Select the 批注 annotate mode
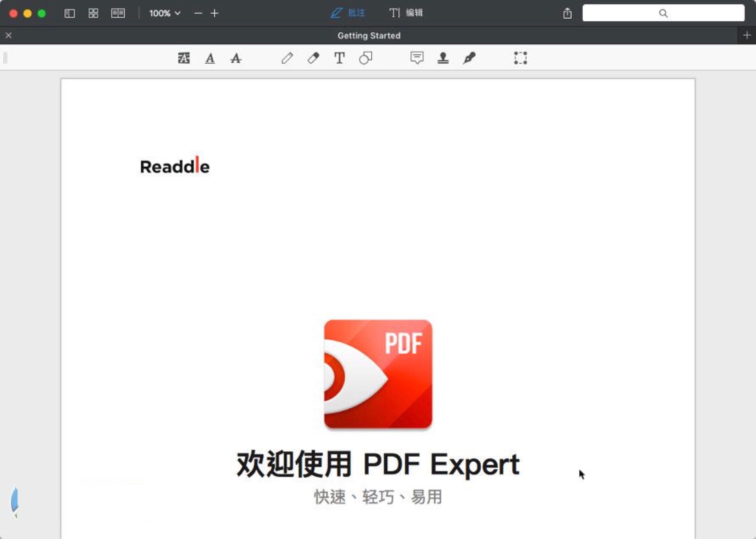 (x=347, y=13)
